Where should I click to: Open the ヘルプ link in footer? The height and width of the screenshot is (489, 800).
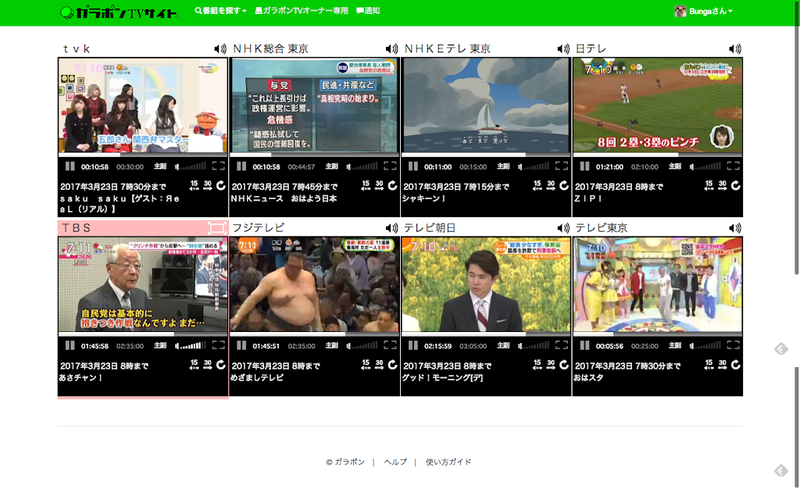(x=395, y=462)
